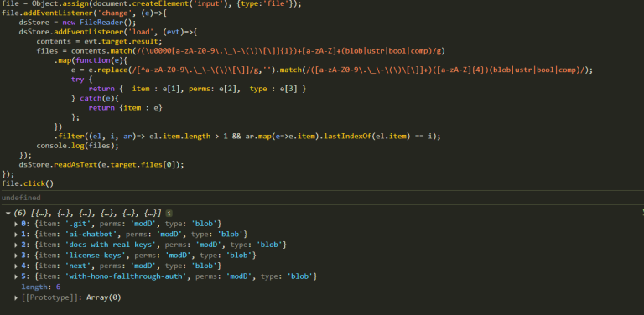Expand the [[Prototype]] Array(0) row
Image resolution: width=644 pixels, height=315 pixels.
16,297
